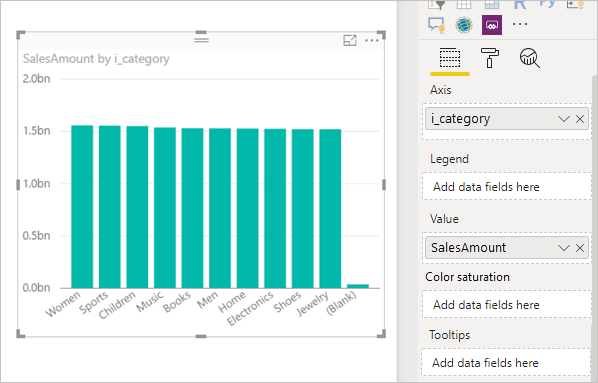This screenshot has height=383, width=598.
Task: Click the SalesAmount Value field pill
Action: pyautogui.click(x=507, y=248)
